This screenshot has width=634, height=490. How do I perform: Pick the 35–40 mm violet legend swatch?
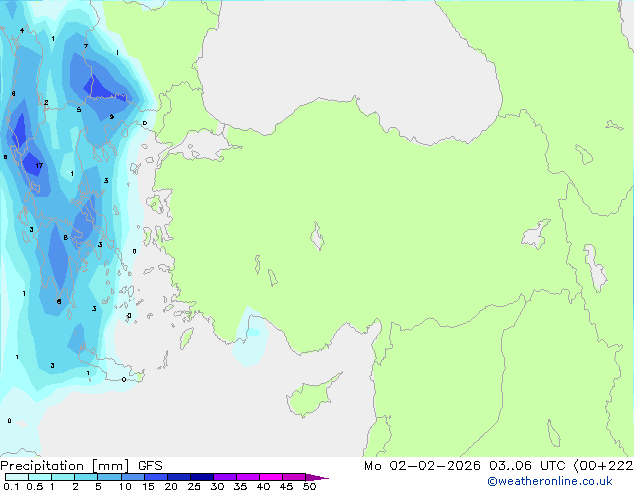click(248, 477)
